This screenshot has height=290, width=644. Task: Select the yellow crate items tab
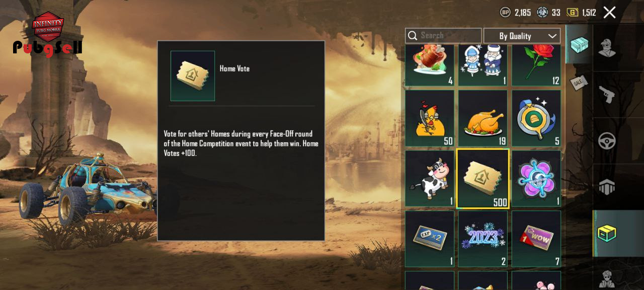[x=607, y=233]
